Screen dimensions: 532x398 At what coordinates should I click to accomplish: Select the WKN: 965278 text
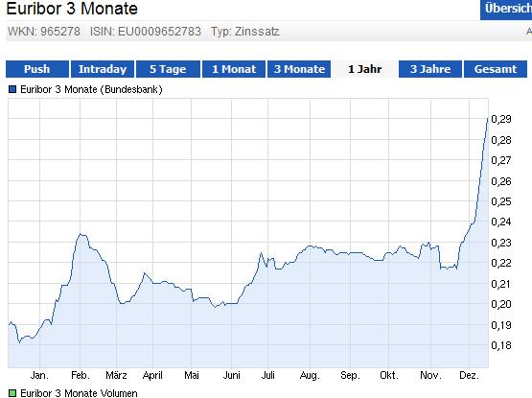tap(44, 32)
